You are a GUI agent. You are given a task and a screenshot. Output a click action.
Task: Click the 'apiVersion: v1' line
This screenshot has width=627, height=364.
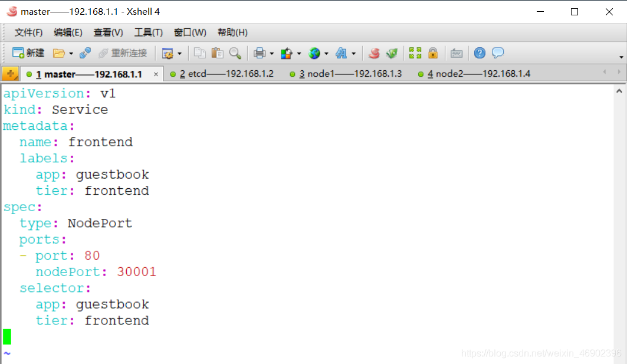tap(59, 94)
